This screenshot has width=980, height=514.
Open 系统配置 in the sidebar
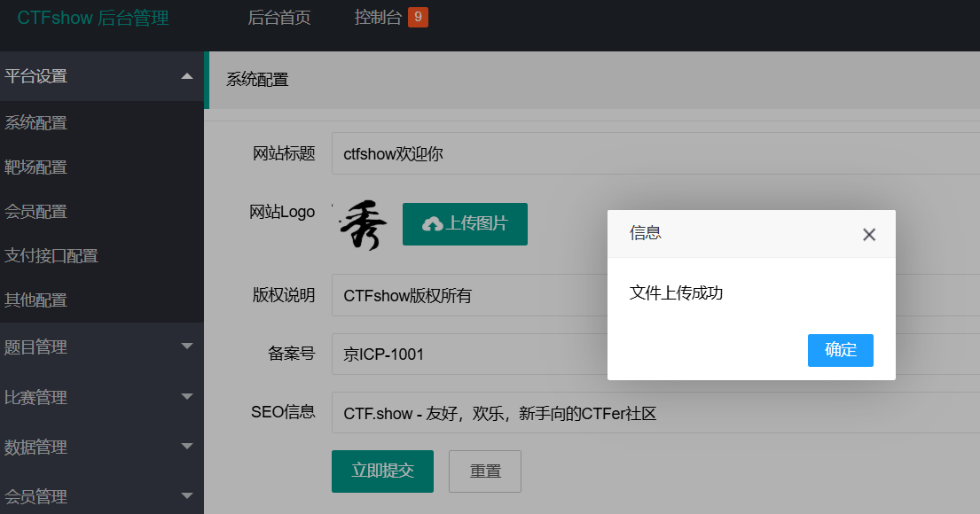(x=36, y=123)
